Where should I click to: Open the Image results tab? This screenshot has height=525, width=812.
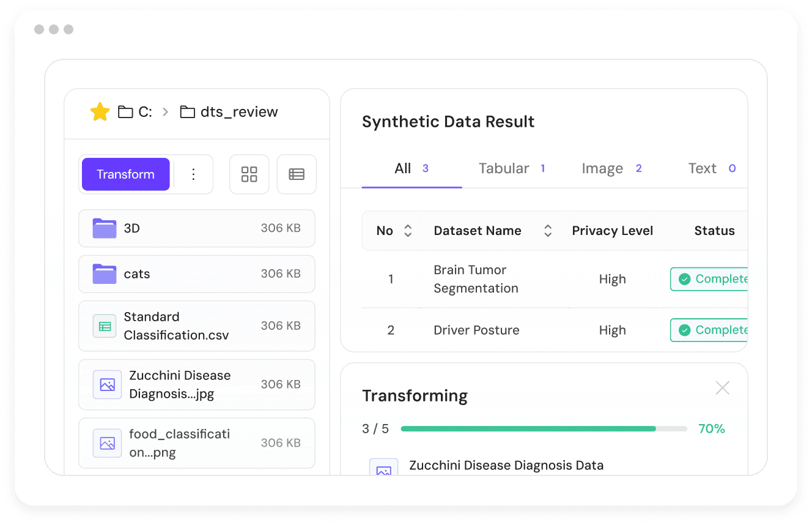tap(603, 168)
